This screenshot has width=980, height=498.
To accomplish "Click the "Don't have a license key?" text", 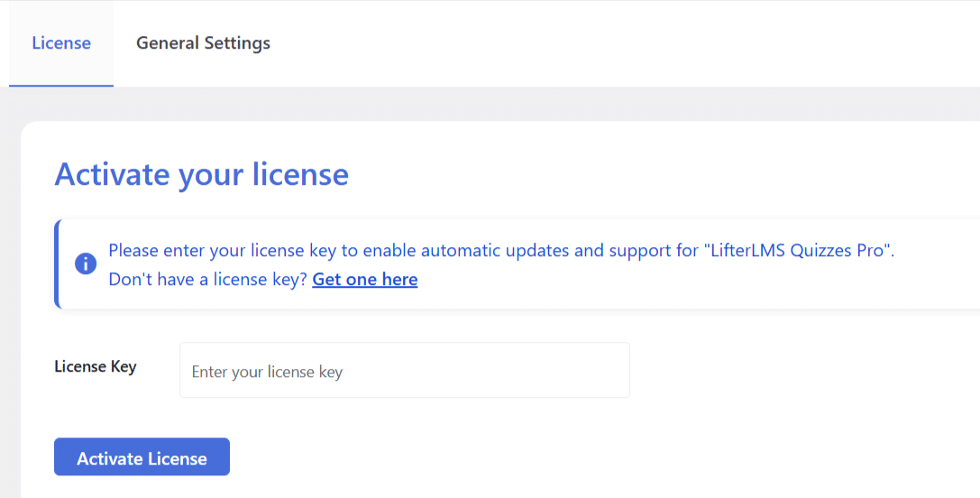I will click(208, 279).
